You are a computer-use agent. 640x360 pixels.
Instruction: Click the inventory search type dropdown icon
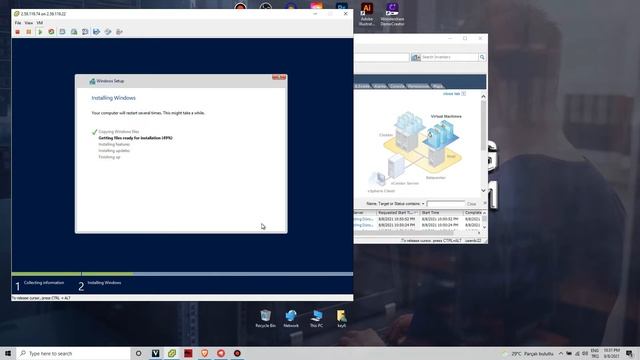(416, 57)
